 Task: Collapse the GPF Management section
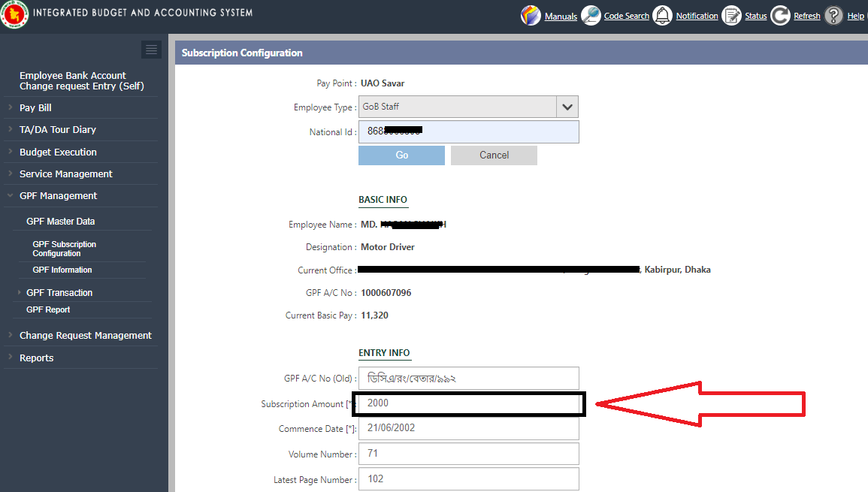[58, 195]
